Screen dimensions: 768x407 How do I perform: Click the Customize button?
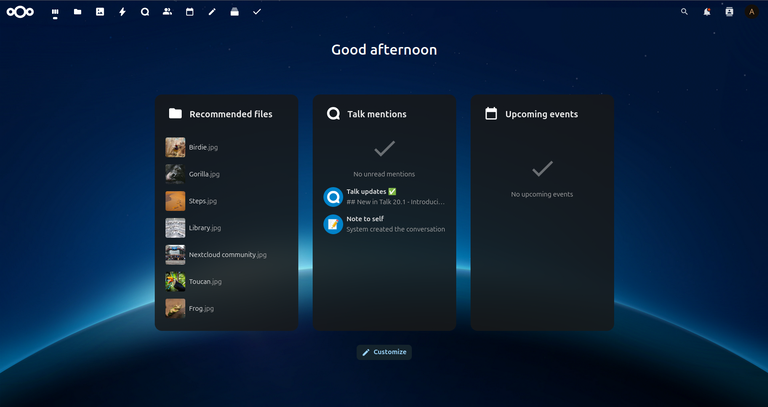(x=384, y=352)
